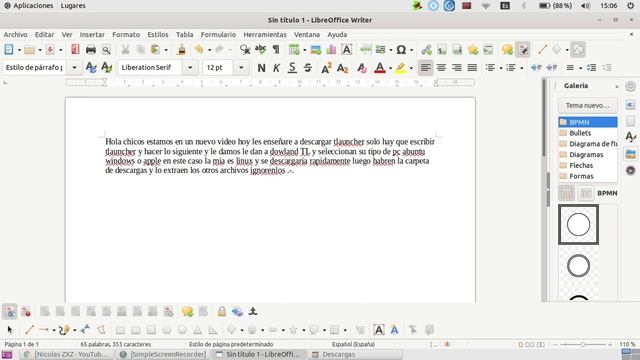
Task: Open the Tabla menu
Action: (184, 35)
